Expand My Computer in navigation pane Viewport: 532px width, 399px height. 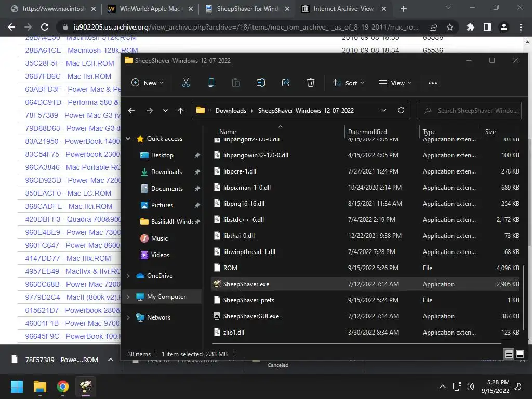pyautogui.click(x=128, y=297)
